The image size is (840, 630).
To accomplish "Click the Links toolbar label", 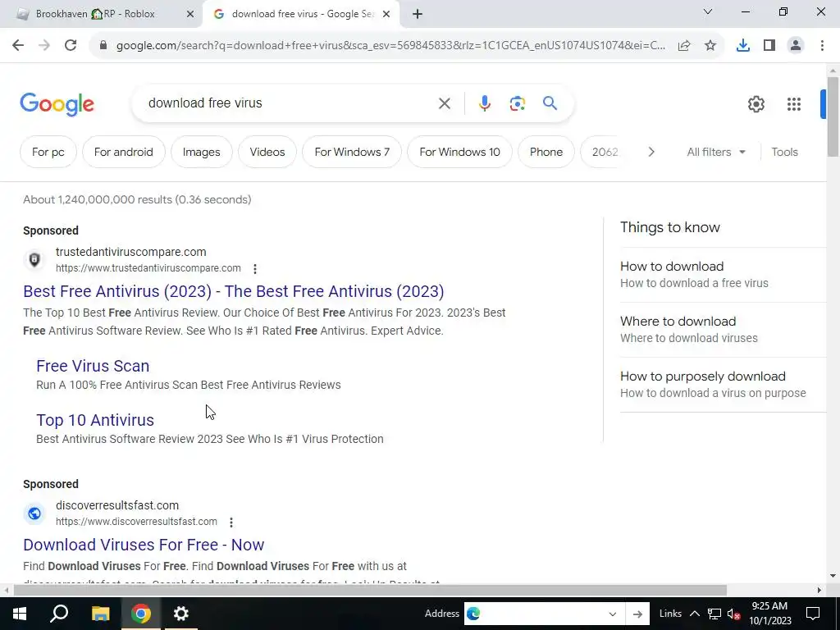I will pos(670,614).
